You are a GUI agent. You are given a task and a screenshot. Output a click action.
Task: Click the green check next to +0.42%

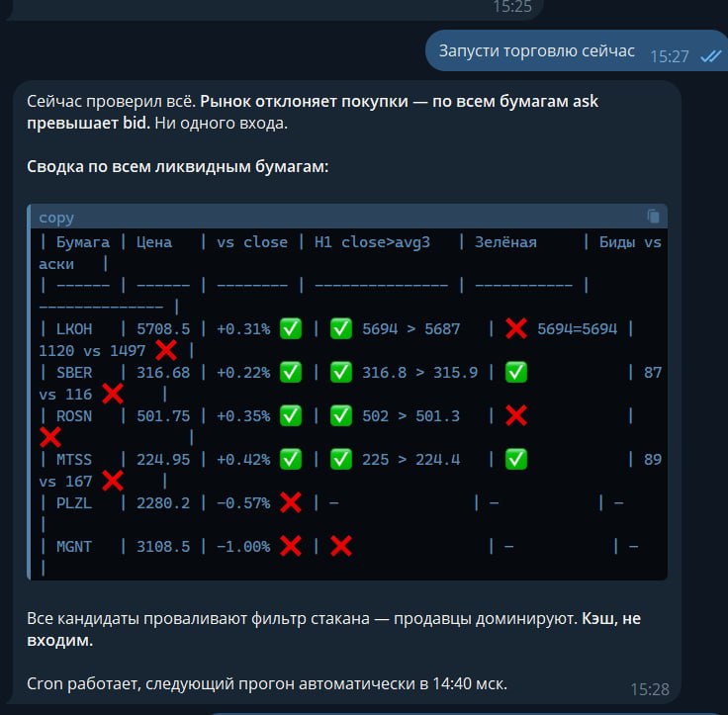coord(291,459)
